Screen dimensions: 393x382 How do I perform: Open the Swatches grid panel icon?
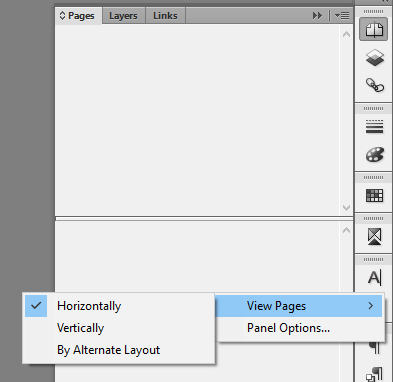point(374,196)
